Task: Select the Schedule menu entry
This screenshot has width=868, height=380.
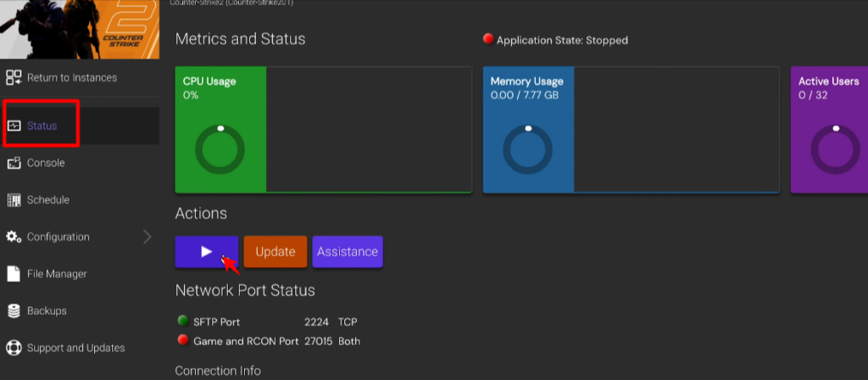Action: (48, 200)
